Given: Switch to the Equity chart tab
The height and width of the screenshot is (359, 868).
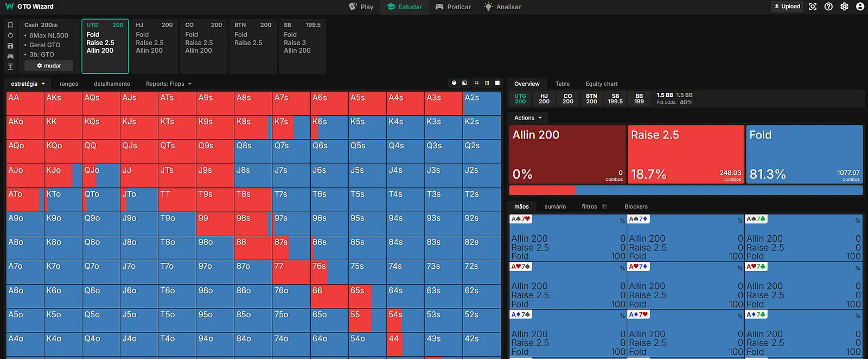Looking at the screenshot, I should tap(601, 84).
